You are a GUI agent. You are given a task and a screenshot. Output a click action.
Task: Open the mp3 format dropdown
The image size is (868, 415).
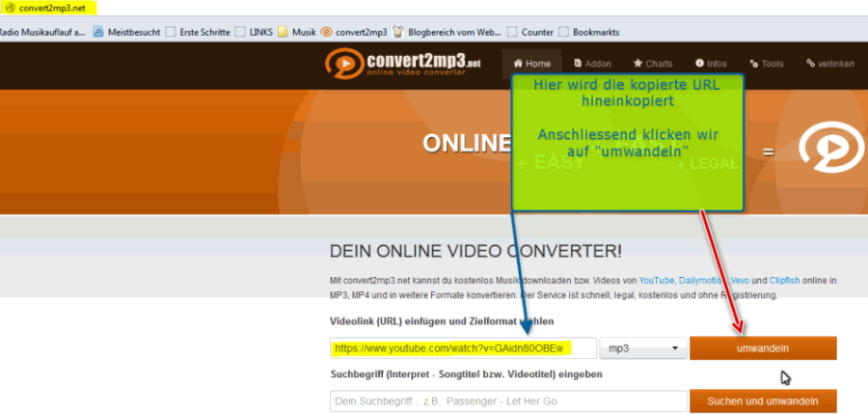pyautogui.click(x=643, y=348)
